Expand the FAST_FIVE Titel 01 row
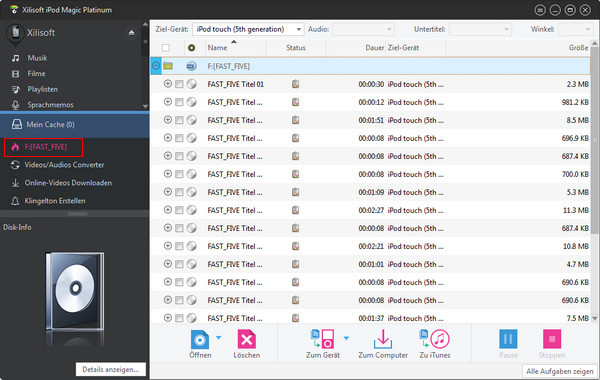Viewport: 600px width, 380px height. [168, 84]
